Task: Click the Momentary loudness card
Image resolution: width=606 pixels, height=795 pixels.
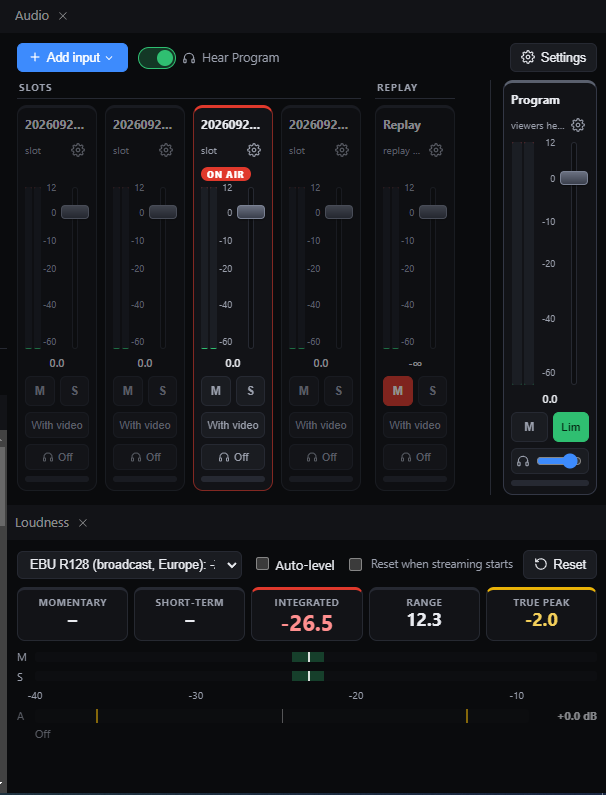Action: coord(72,614)
